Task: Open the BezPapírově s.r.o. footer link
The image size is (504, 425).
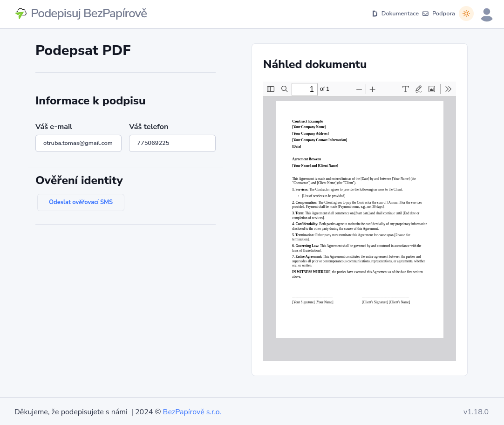Action: 192,412
